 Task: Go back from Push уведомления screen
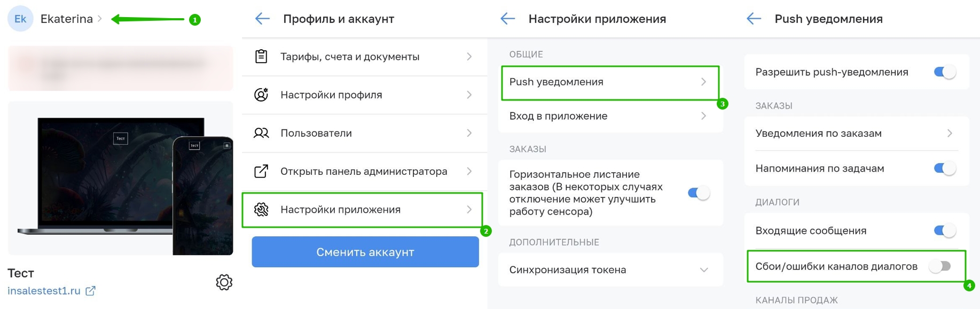(754, 19)
